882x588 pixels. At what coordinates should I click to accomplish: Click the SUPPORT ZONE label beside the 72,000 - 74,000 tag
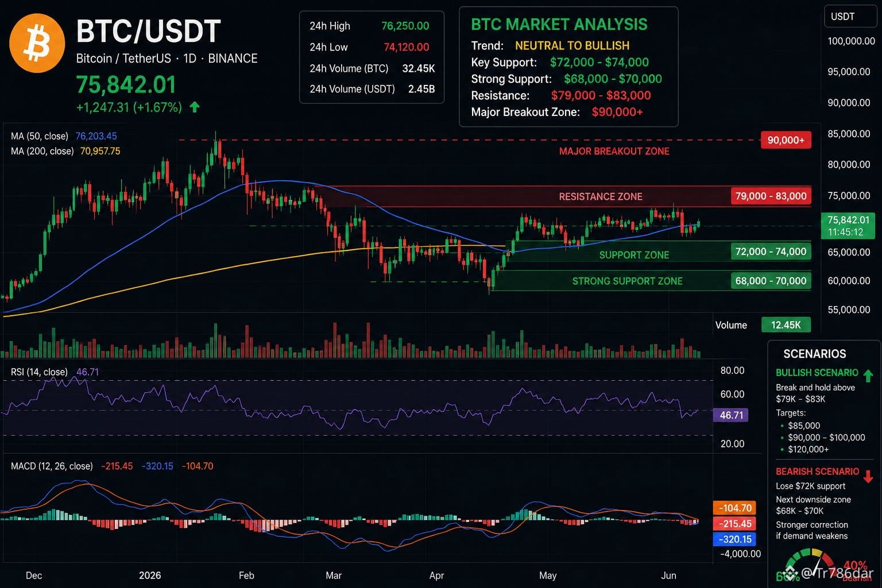coord(634,255)
